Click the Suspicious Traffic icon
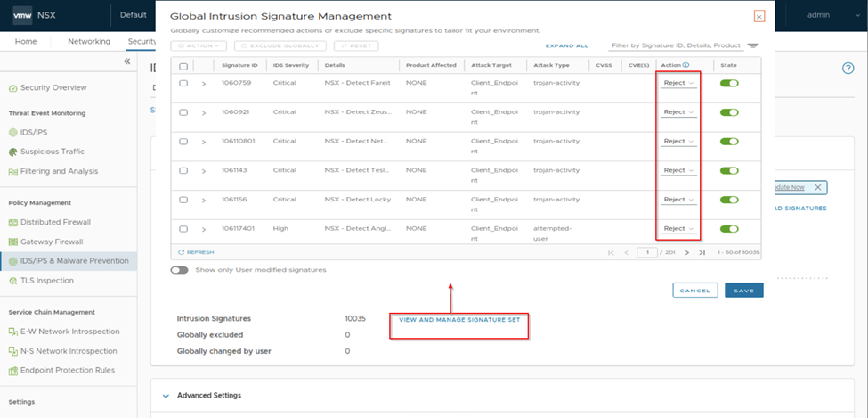 tap(12, 152)
